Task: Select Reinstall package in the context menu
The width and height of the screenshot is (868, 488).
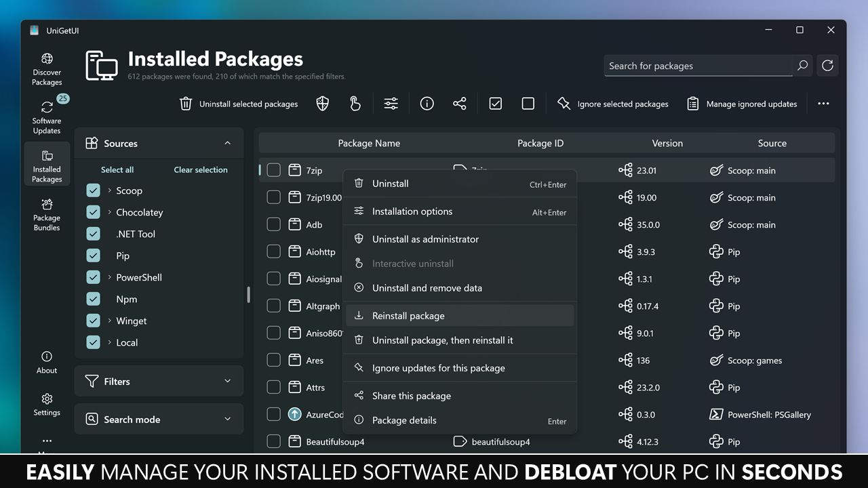Action: point(408,315)
